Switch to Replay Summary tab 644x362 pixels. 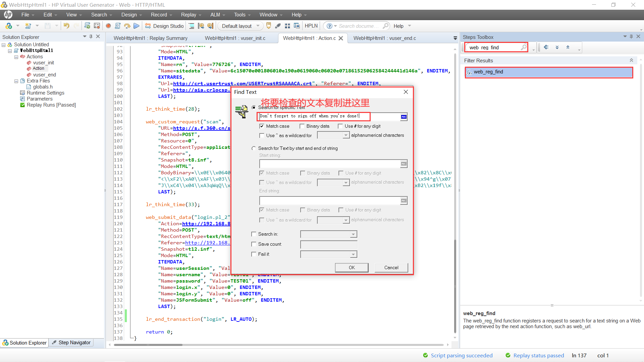(x=150, y=38)
